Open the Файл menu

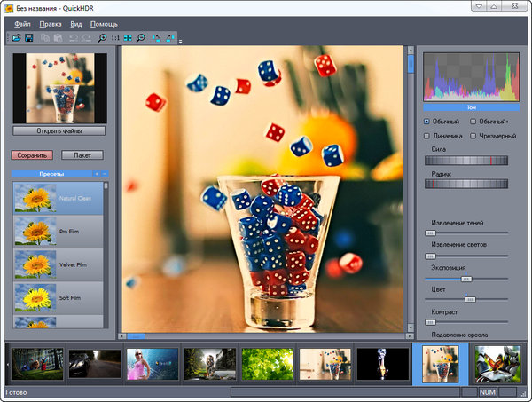tap(22, 22)
